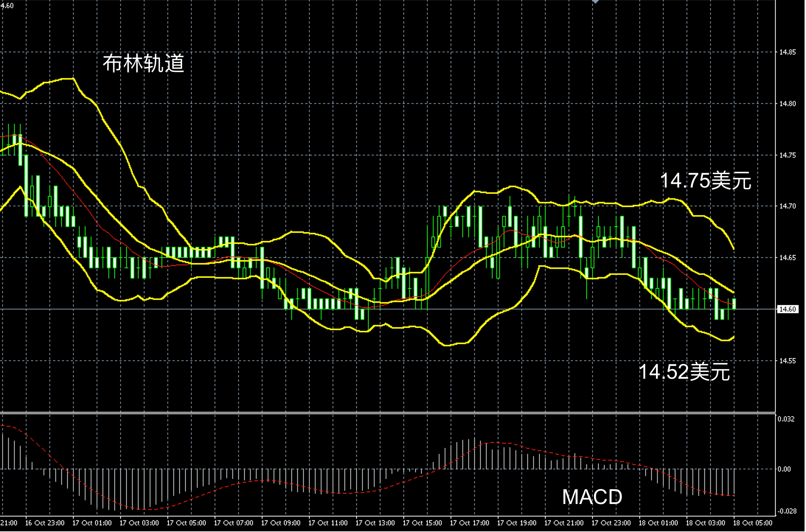Click the 17 Oct 17:00 time label
806x532 pixels.
click(x=469, y=523)
